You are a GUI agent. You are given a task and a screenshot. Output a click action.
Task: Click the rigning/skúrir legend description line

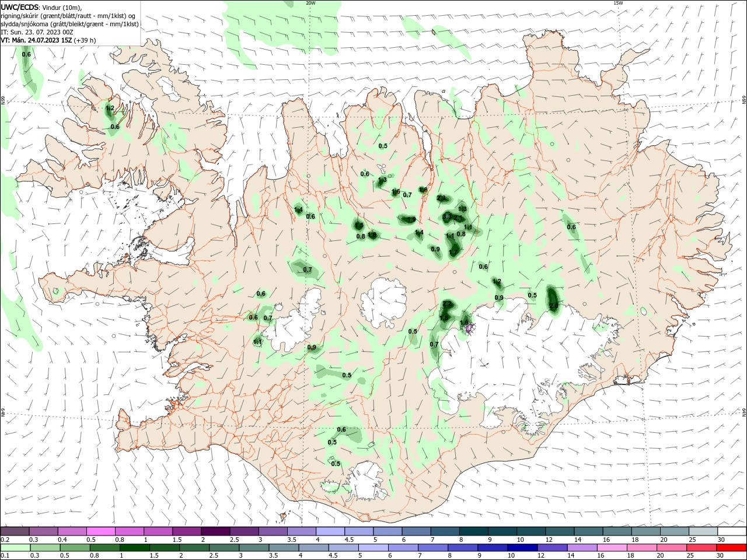click(x=68, y=16)
